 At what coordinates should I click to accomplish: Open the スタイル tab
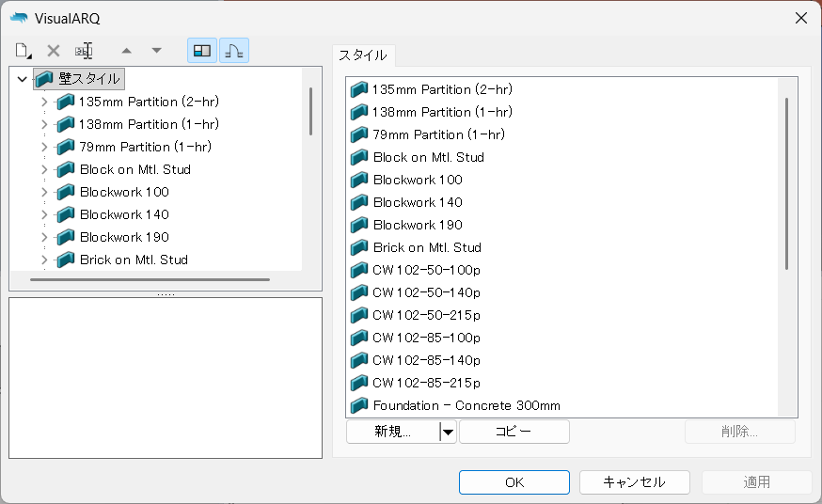point(363,55)
